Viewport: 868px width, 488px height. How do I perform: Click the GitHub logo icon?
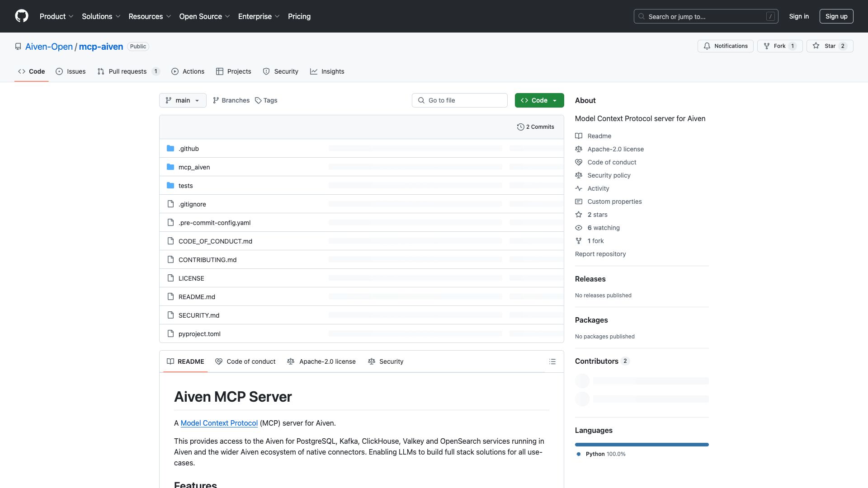(x=22, y=16)
